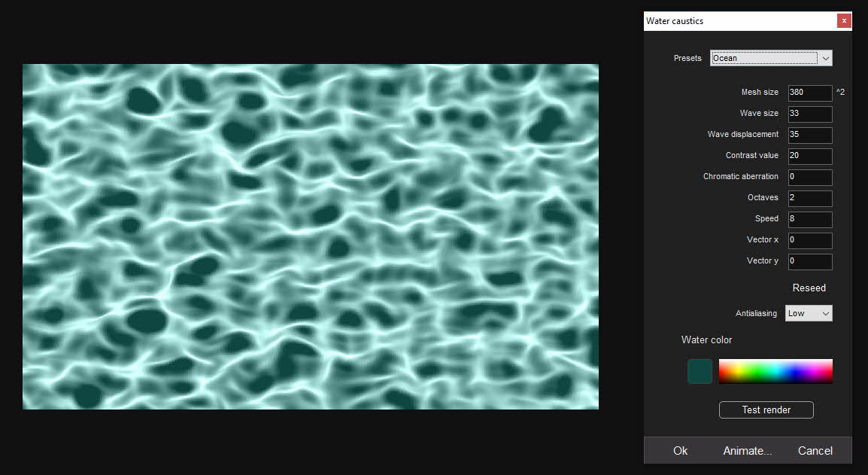Focus the Chromatic aberration input

click(x=809, y=177)
